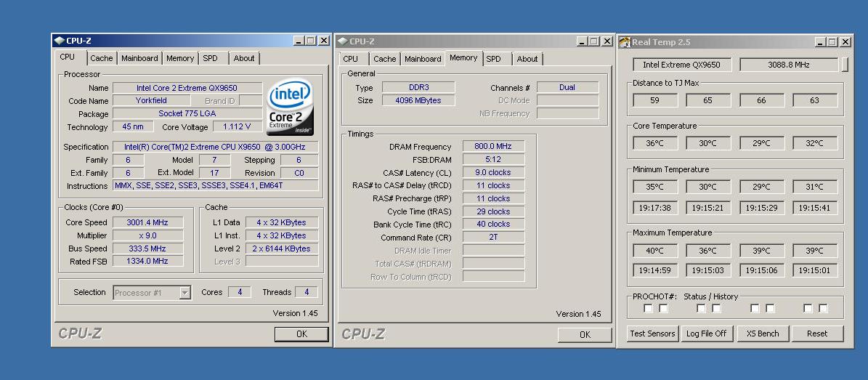This screenshot has width=868, height=380.
Task: Click Distance to TJ Max value 59
Action: tap(655, 100)
